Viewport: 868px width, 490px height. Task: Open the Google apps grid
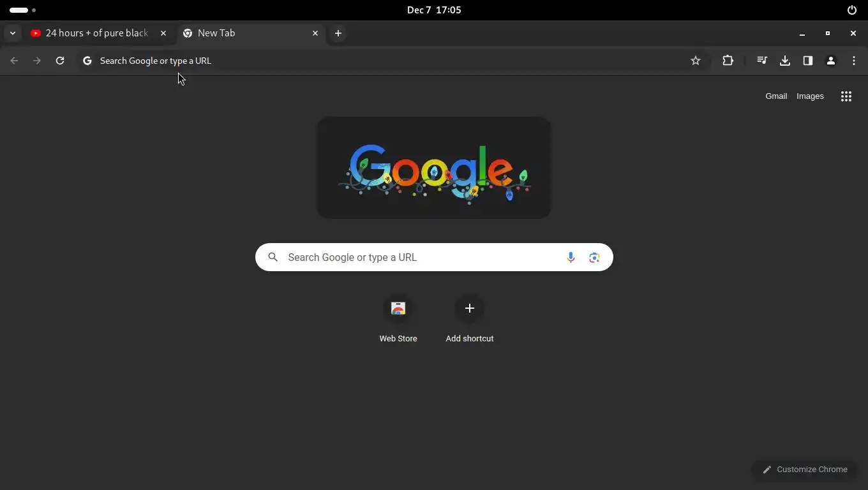point(846,96)
